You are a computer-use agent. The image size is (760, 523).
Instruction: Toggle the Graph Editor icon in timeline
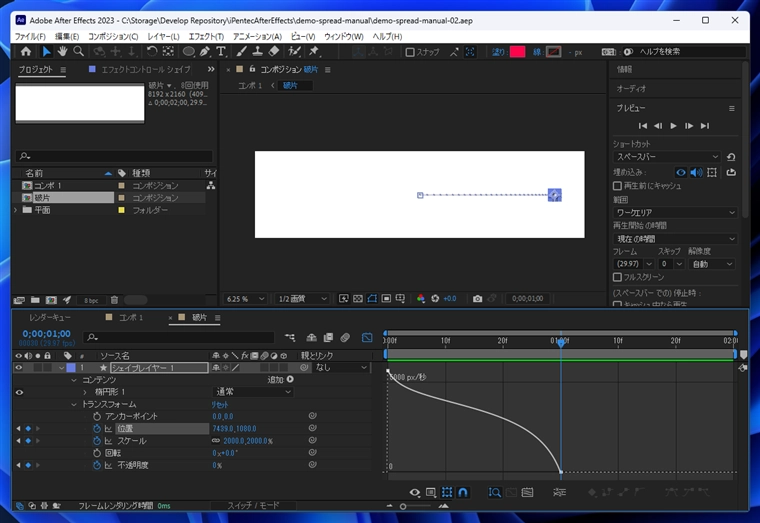[x=367, y=337]
